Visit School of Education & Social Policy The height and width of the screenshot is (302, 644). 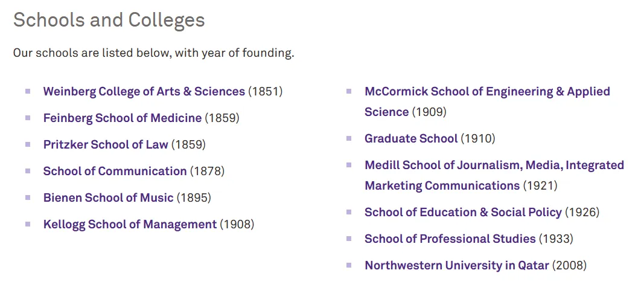[463, 213]
